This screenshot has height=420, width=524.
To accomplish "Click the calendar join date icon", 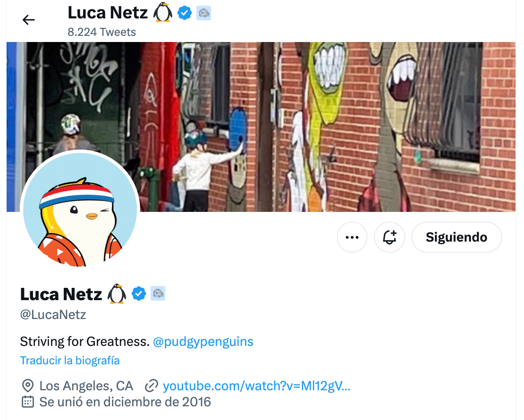I will (x=28, y=402).
